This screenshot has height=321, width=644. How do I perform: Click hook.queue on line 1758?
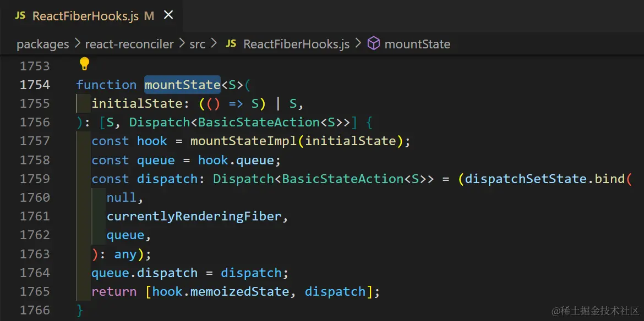(236, 160)
